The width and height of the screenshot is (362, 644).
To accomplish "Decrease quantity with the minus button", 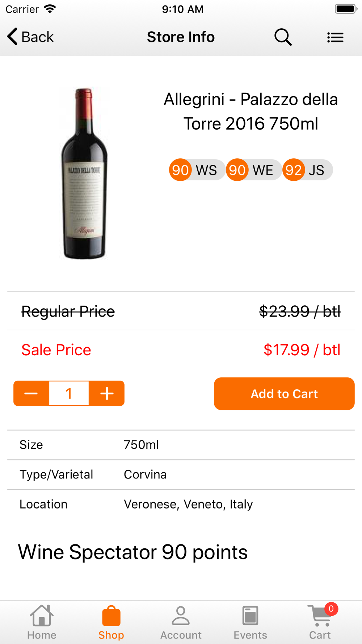I will tap(31, 393).
